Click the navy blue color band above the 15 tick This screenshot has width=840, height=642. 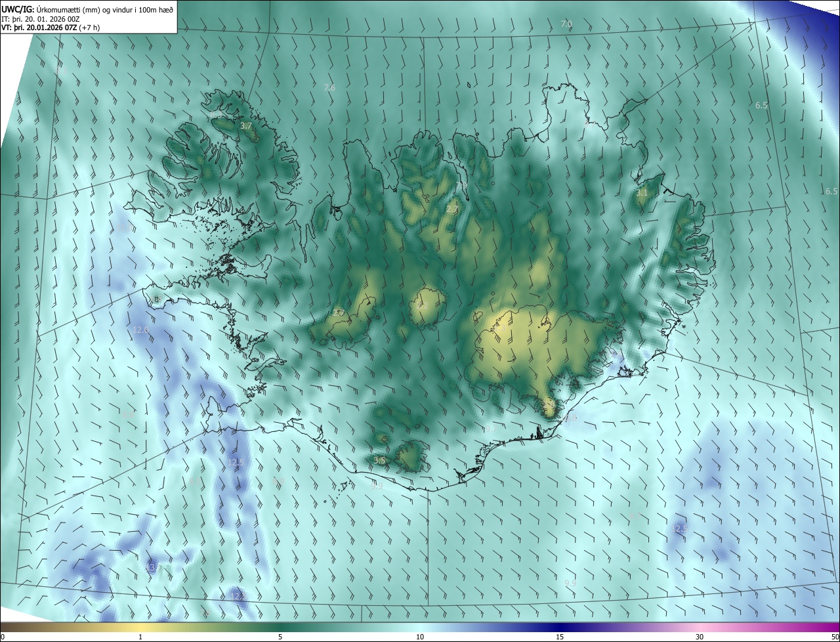[x=560, y=627]
